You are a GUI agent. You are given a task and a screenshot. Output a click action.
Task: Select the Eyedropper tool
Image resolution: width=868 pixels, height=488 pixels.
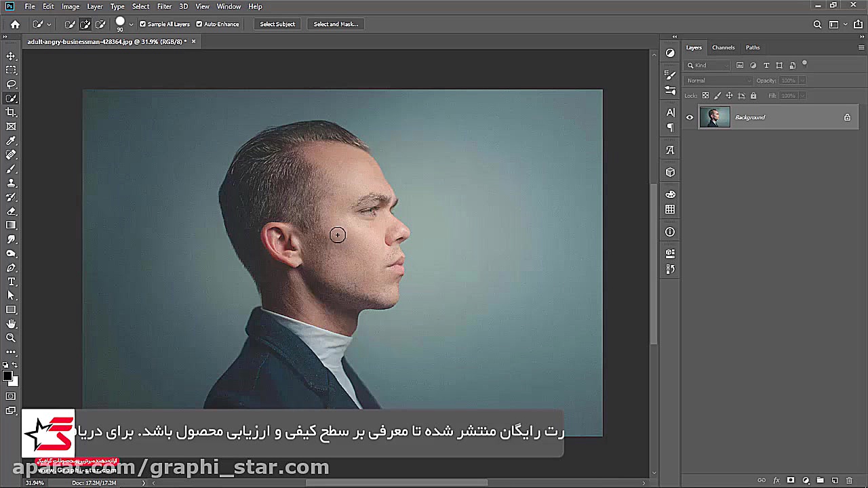11,140
